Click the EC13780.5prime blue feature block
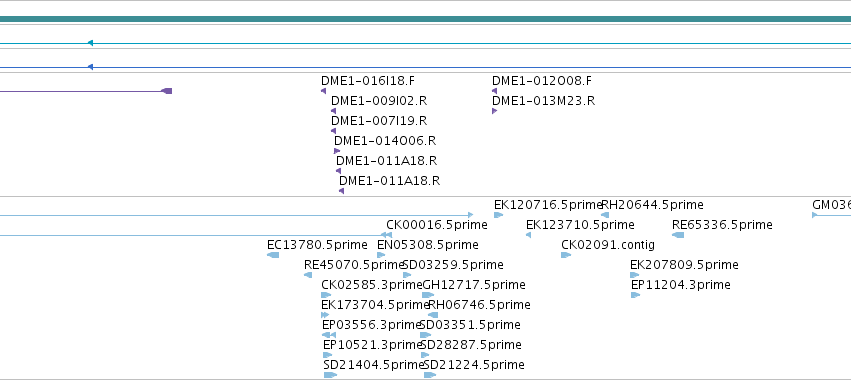The height and width of the screenshot is (380, 851). (x=273, y=255)
